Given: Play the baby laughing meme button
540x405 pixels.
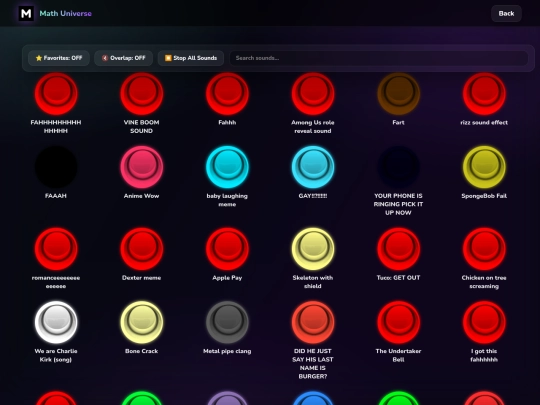Looking at the screenshot, I should [x=227, y=167].
